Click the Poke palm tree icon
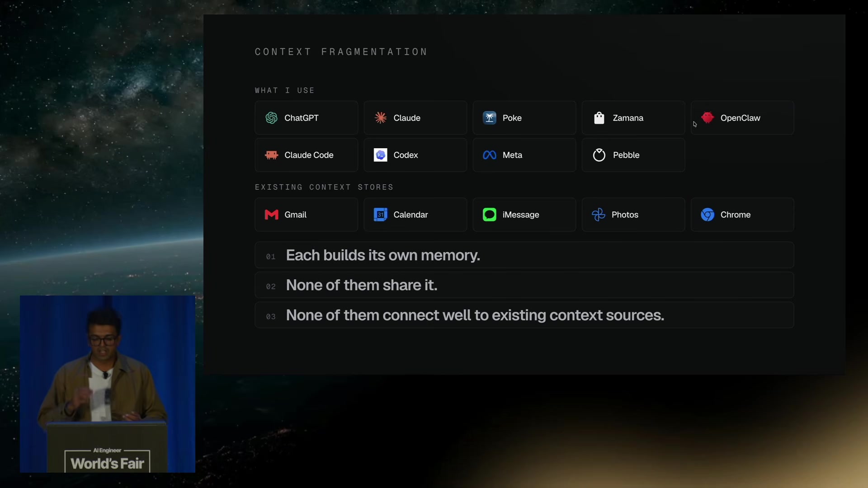Viewport: 868px width, 488px height. pyautogui.click(x=490, y=118)
